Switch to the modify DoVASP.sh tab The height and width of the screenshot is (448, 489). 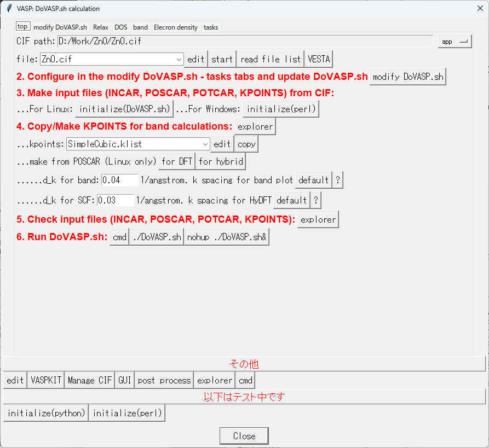click(x=60, y=27)
